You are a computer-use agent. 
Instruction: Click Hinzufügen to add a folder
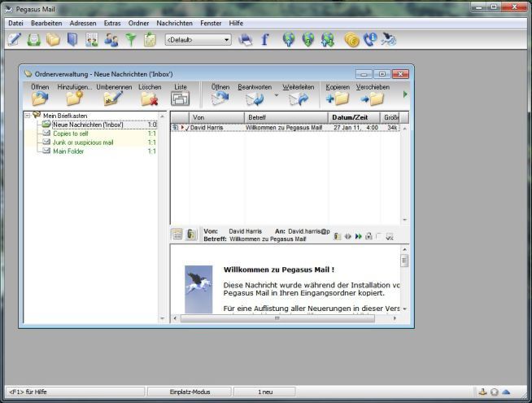[75, 94]
